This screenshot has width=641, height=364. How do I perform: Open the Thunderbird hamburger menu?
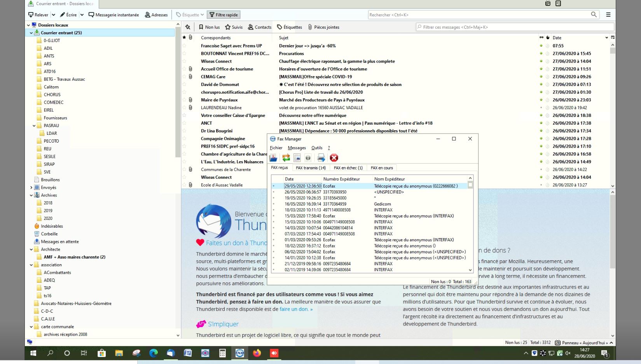point(608,15)
